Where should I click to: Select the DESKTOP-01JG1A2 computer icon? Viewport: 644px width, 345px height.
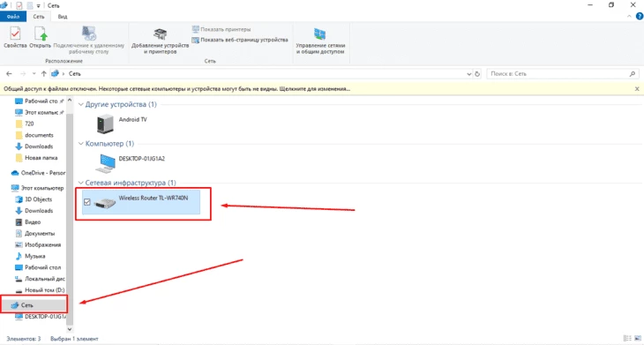[105, 163]
